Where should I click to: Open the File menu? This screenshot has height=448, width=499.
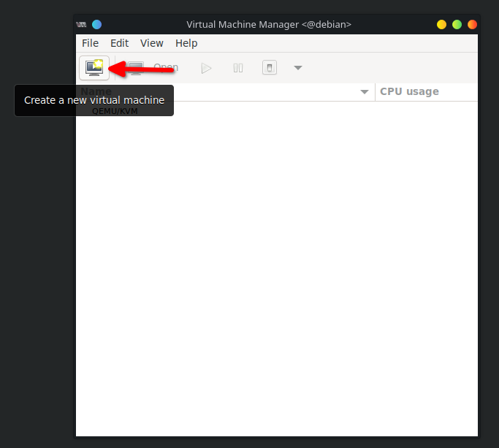(x=90, y=43)
